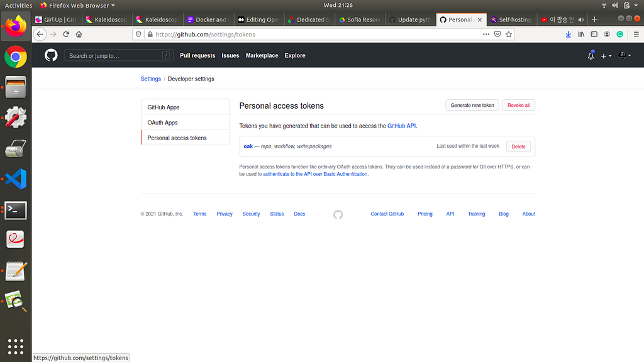Viewport: 644px width, 362px height.
Task: Open the user avatar menu
Action: (625, 55)
